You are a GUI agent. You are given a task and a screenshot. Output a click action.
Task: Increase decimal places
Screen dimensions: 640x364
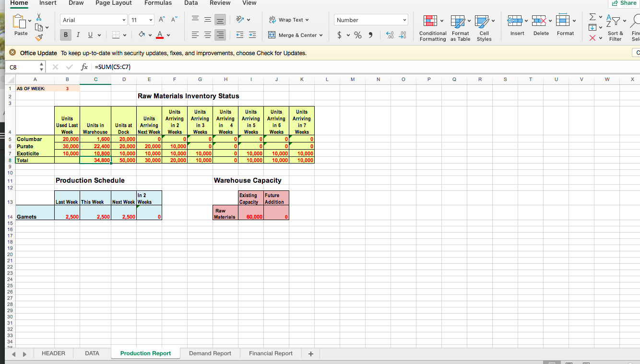[390, 35]
